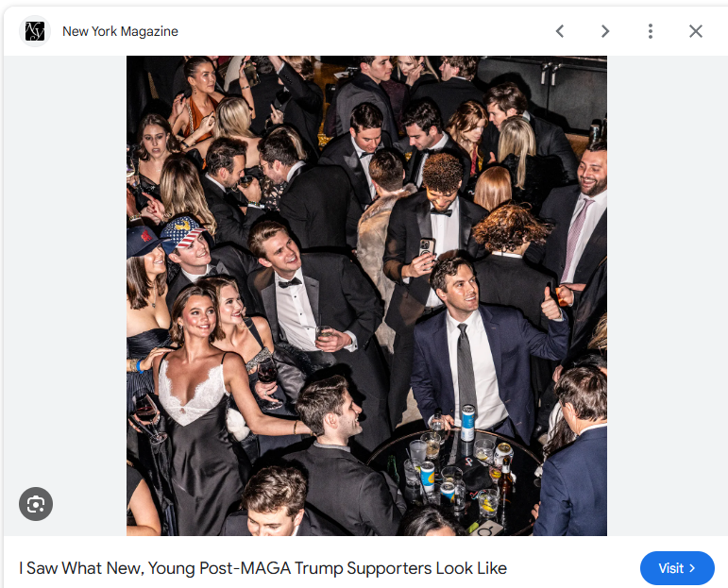Click the red wine glass in the photo
The height and width of the screenshot is (588, 728).
[x=268, y=373]
